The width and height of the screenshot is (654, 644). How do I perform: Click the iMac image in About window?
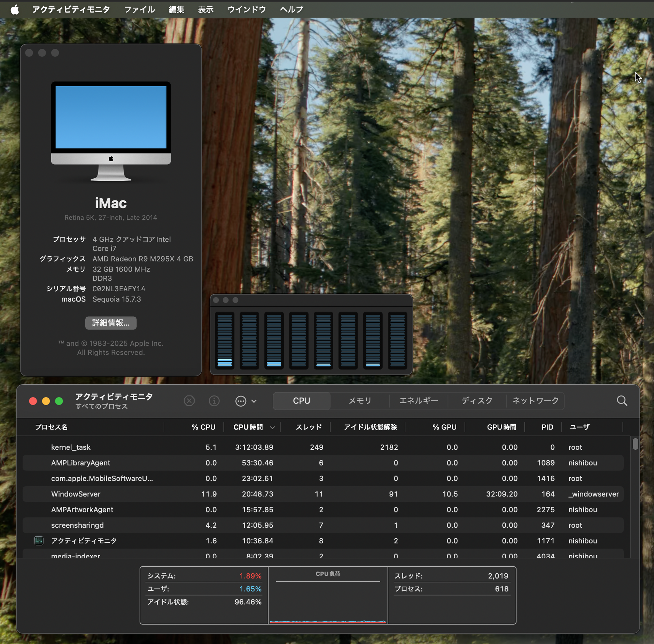pyautogui.click(x=111, y=131)
